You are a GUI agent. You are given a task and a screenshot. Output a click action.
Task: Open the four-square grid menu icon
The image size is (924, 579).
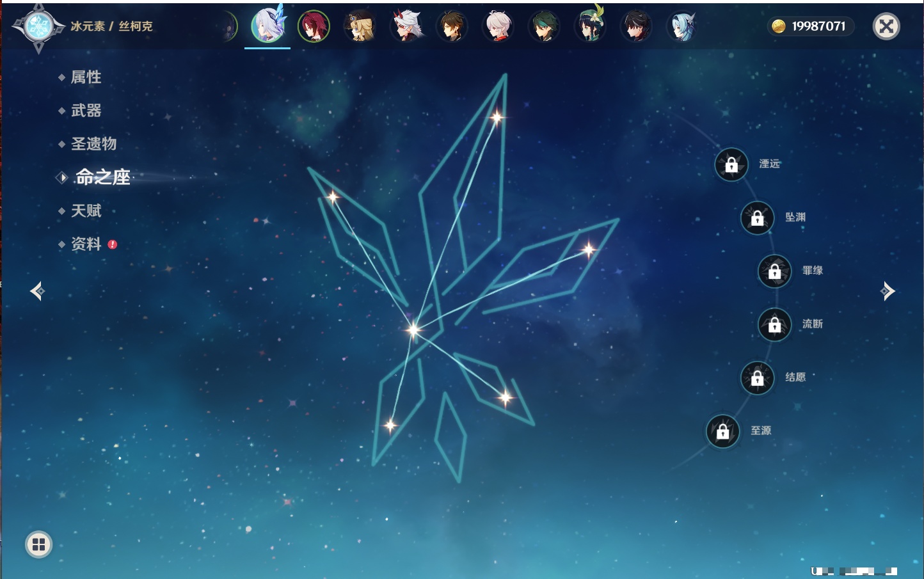point(38,544)
